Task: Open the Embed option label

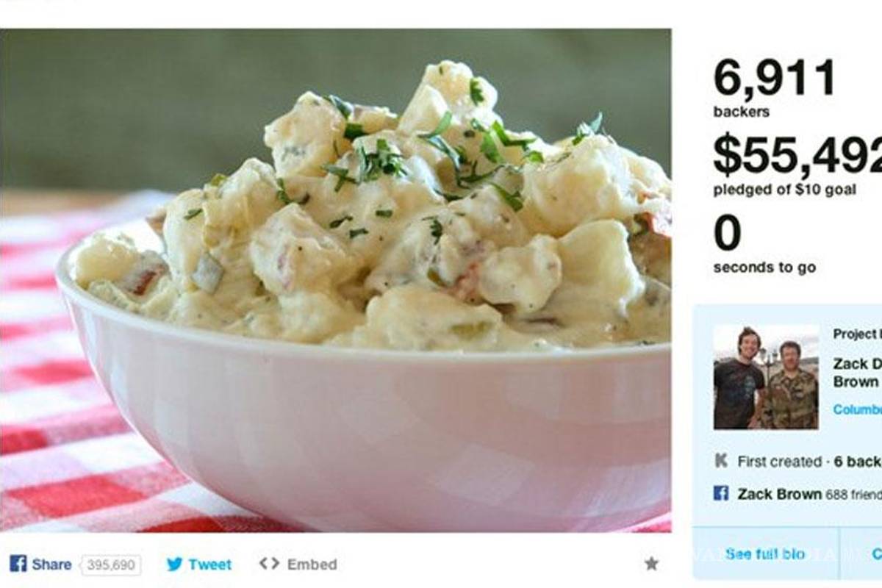Action: [x=312, y=564]
